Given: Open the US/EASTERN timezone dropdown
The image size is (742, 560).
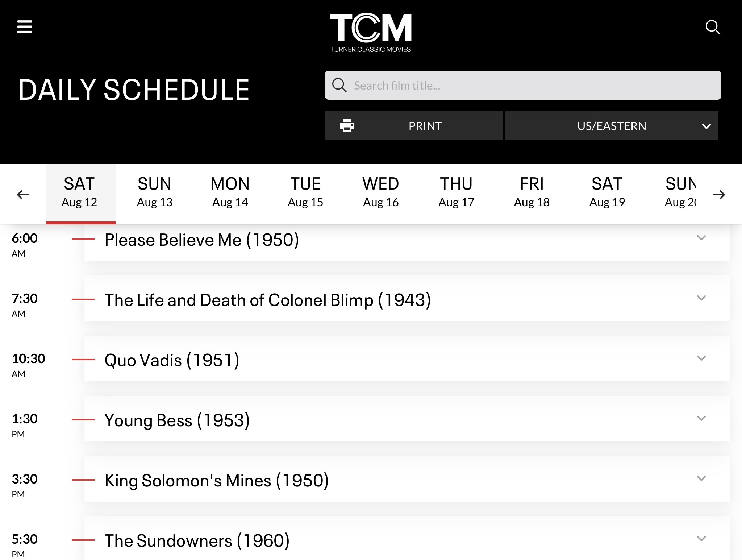Looking at the screenshot, I should click(612, 126).
